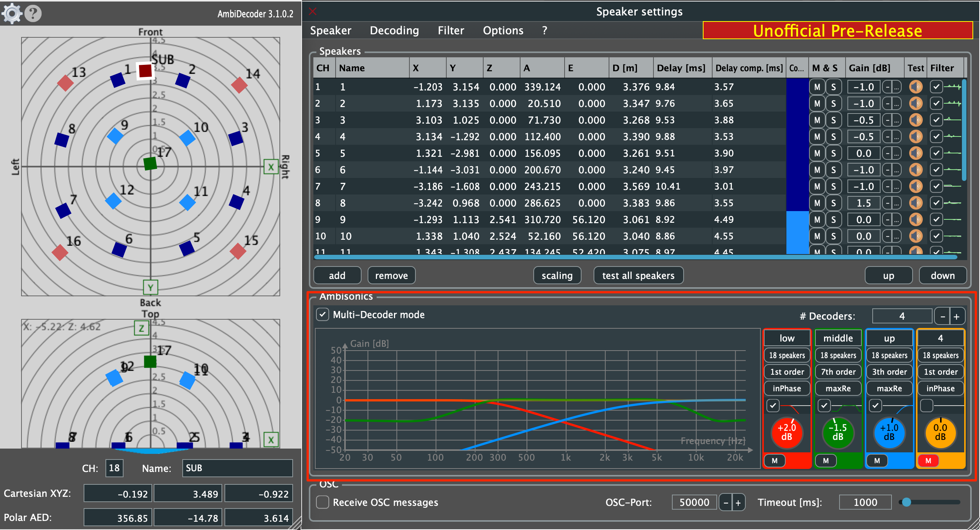Open the 7th order selector for middle decoder
Screen dimensions: 980x530
point(838,372)
